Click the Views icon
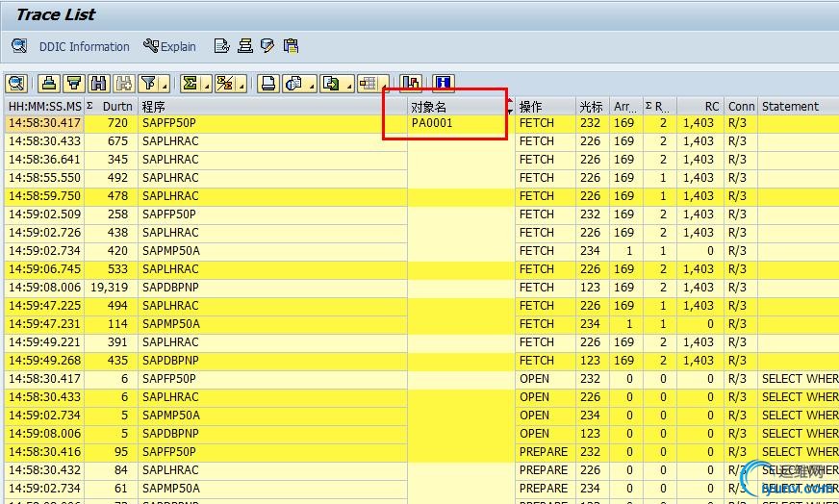The image size is (839, 504). click(x=293, y=84)
